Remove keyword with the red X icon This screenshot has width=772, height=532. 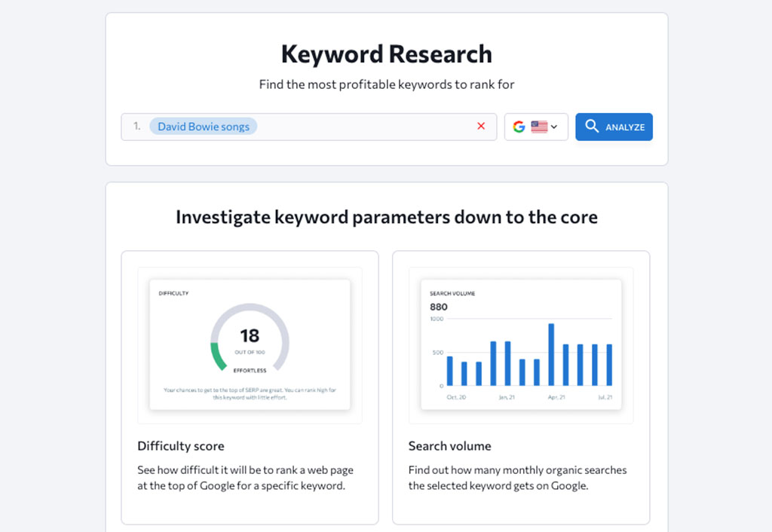point(481,126)
